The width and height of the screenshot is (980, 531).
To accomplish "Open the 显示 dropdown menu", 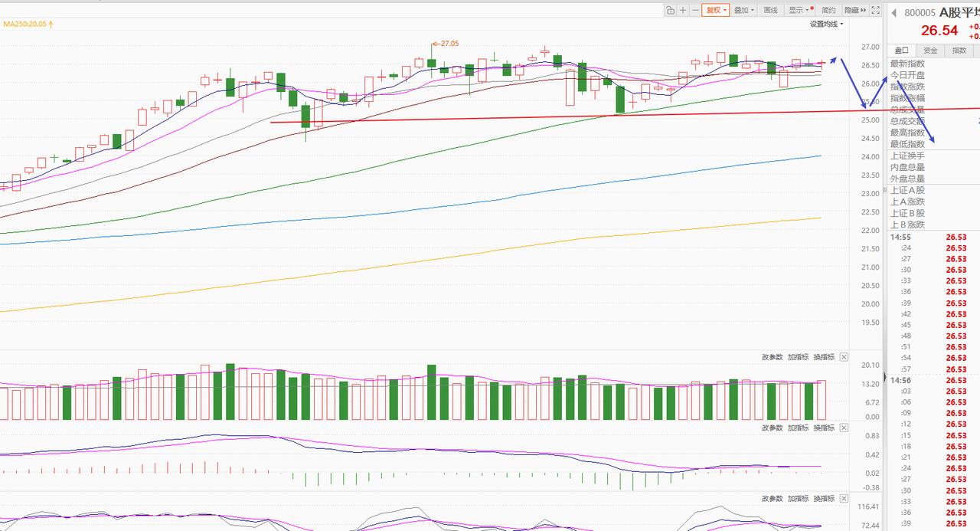I will 799,10.
